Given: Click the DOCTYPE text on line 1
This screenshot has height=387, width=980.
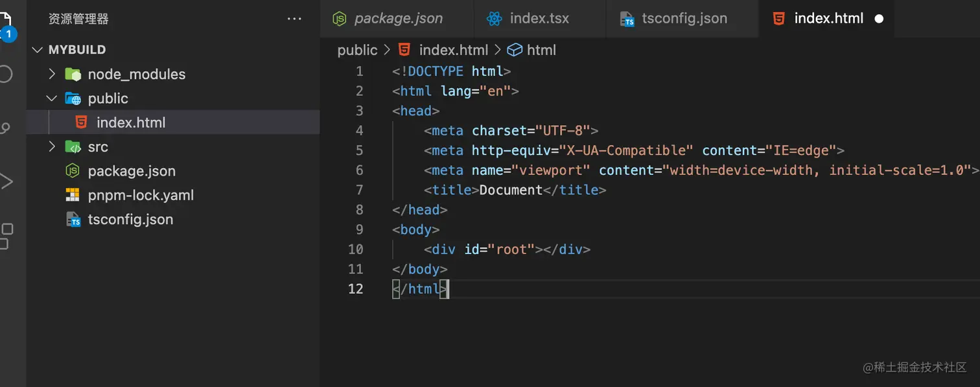Looking at the screenshot, I should (436, 71).
